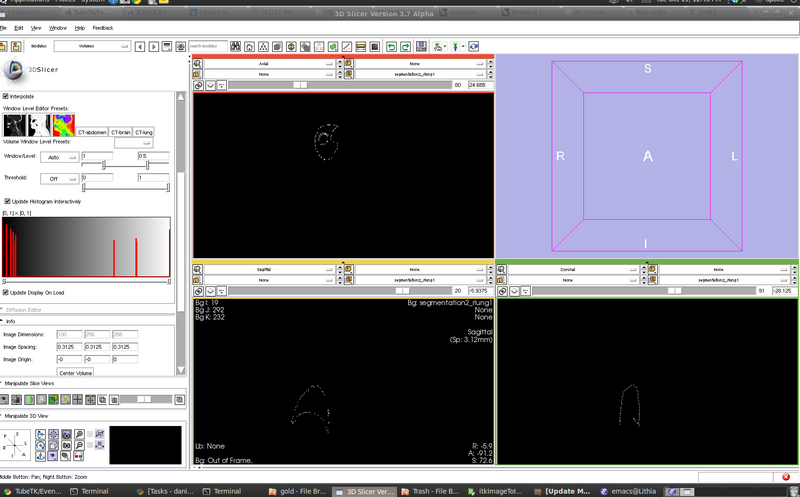Open Volume Window Level Presets dropdown
This screenshot has width=800, height=497.
(x=133, y=143)
